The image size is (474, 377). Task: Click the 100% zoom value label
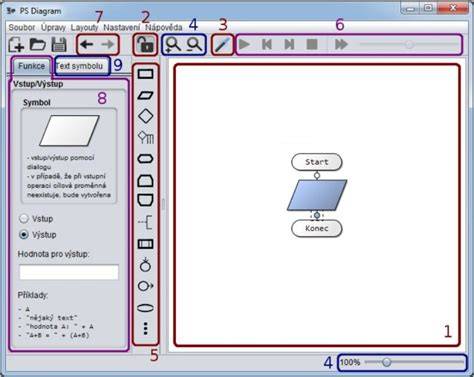click(350, 362)
